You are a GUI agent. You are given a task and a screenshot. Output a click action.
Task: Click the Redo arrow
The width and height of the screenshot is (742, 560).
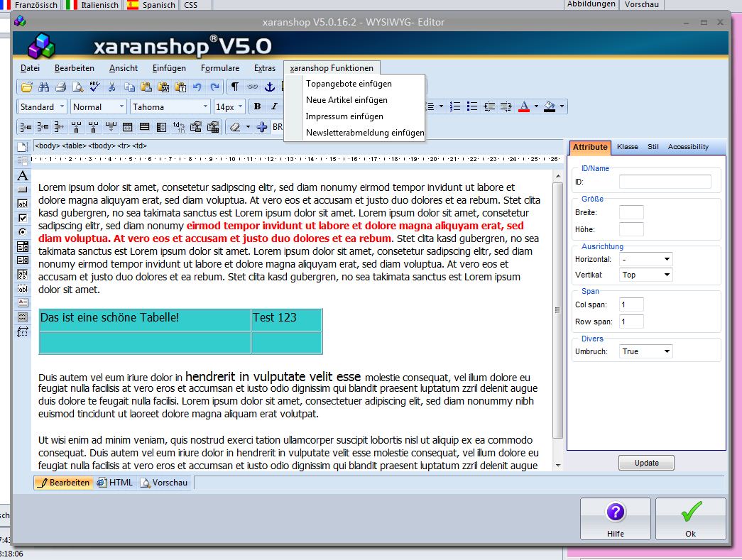pos(215,87)
